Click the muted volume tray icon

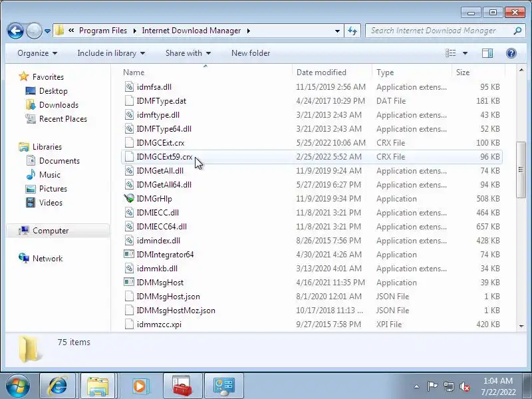point(464,386)
